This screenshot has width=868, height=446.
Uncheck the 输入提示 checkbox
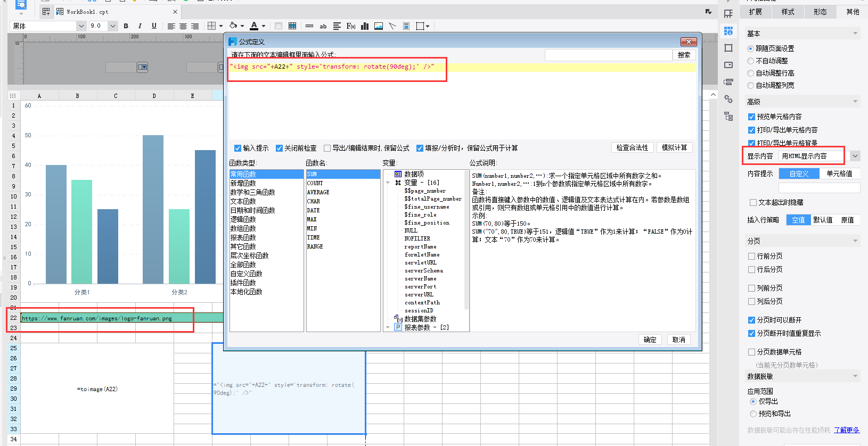pyautogui.click(x=238, y=148)
